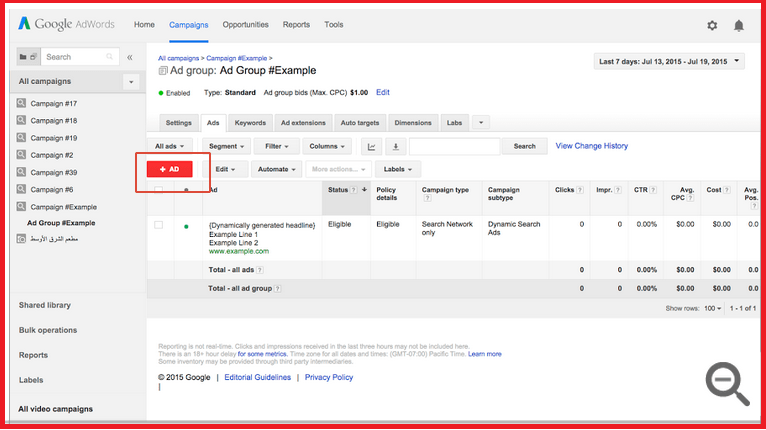
Task: Tick the checkbox for the example ad row
Action: coord(159,225)
